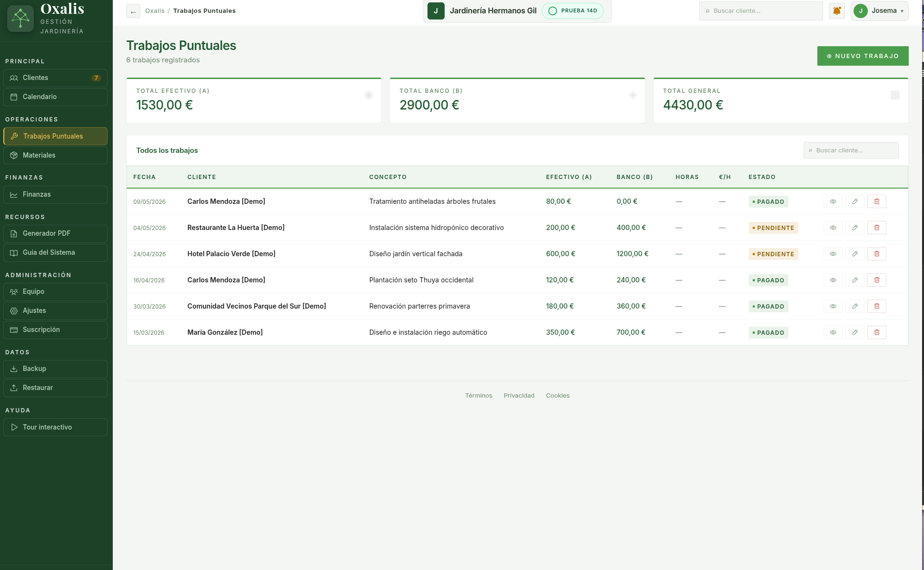Delete the Carlos Mendoza antiheladas job
This screenshot has height=570, width=924.
click(x=876, y=201)
